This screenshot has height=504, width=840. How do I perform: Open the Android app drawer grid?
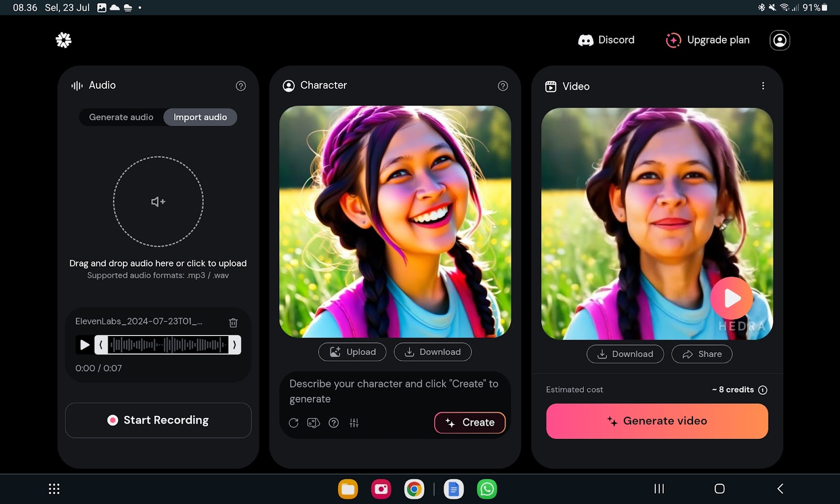point(54,489)
